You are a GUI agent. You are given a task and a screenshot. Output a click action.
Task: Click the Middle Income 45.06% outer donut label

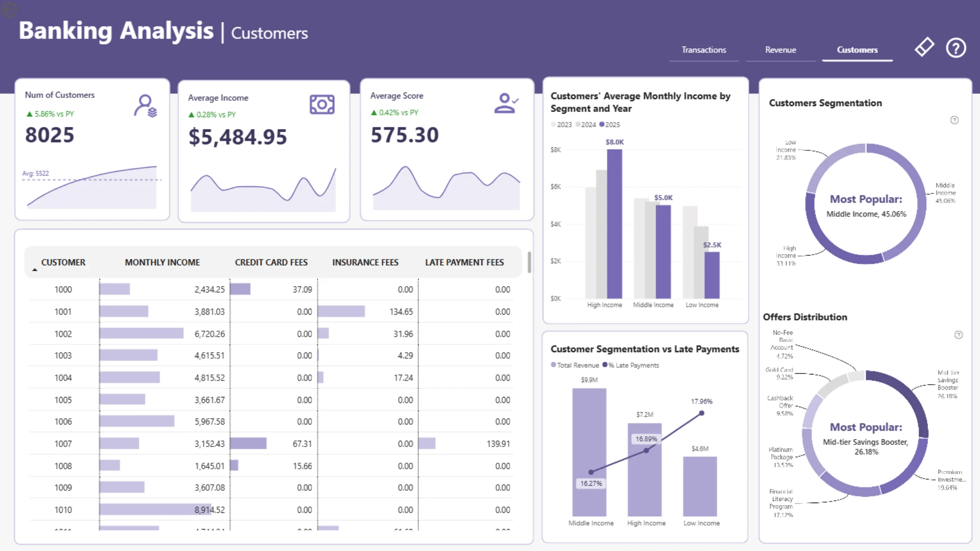pos(945,193)
